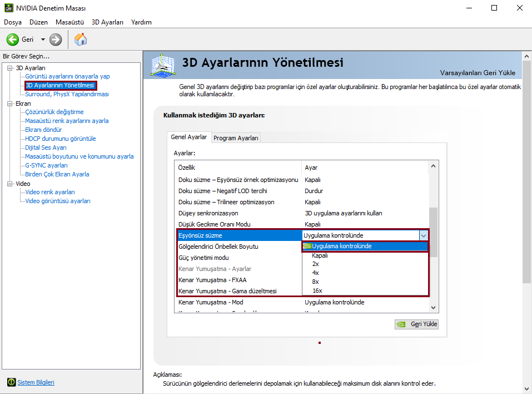Open Video görüntüsü ayarları
The height and width of the screenshot is (394, 532).
pos(58,201)
